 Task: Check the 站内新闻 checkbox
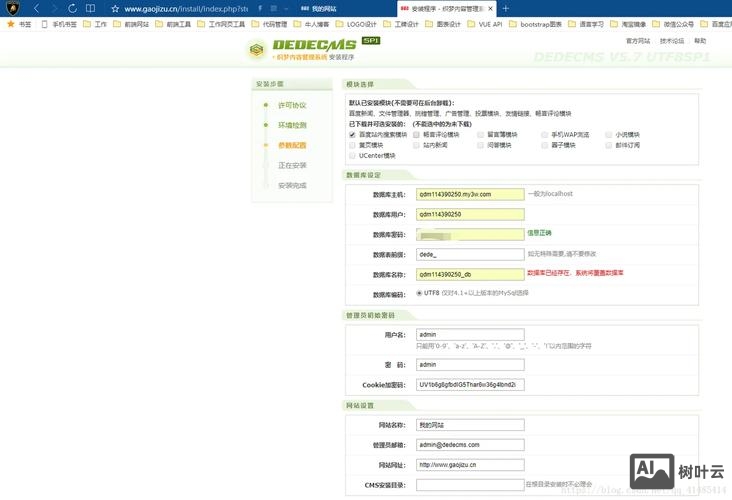point(416,145)
